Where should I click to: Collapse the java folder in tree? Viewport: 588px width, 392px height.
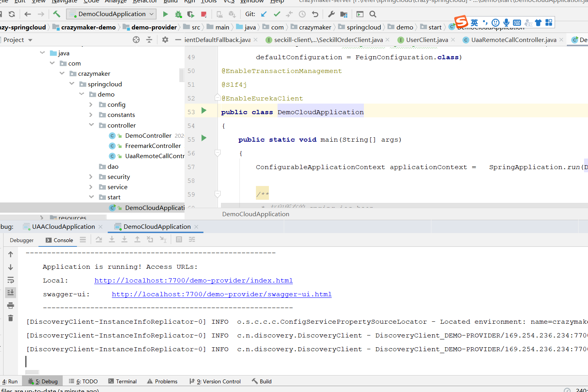42,53
